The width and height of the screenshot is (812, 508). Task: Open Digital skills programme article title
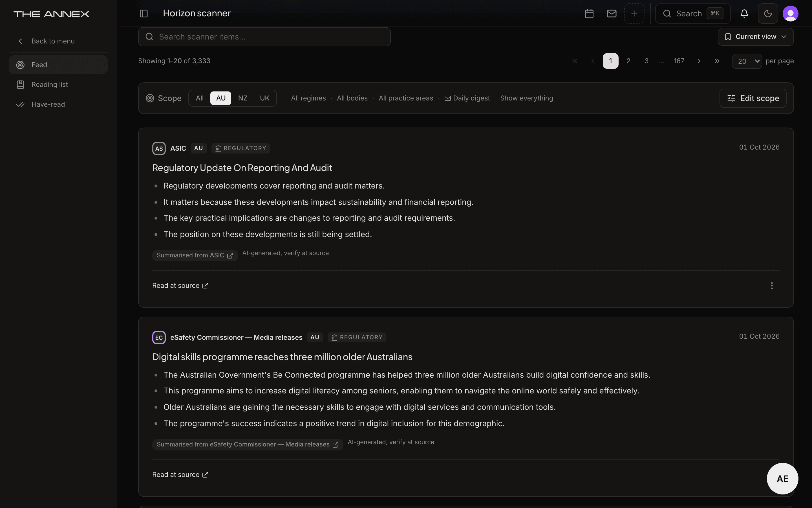click(282, 357)
